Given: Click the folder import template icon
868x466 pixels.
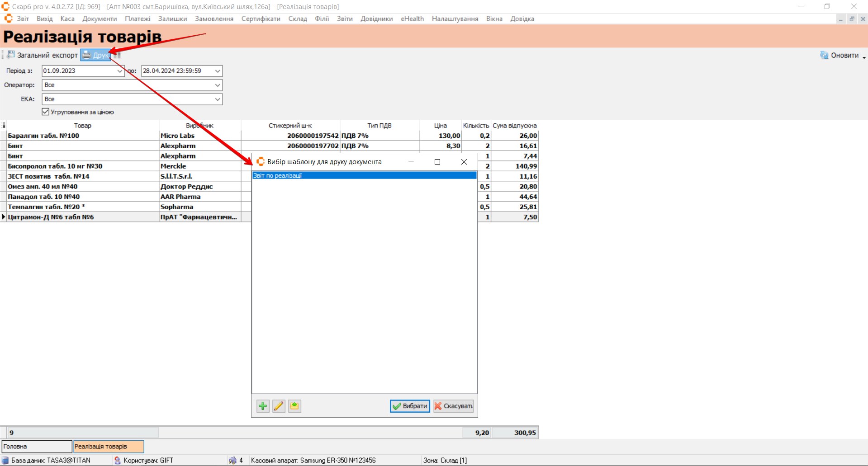Looking at the screenshot, I should coord(294,406).
